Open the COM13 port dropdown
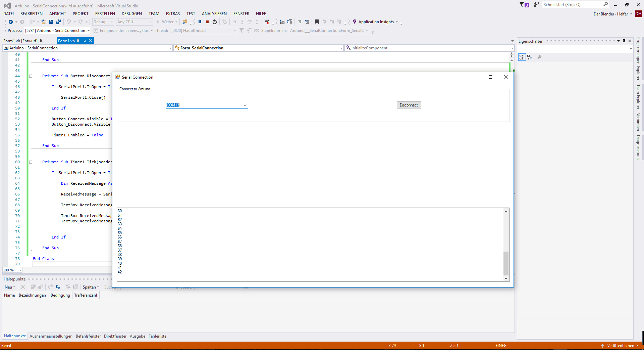The image size is (644, 350). coord(245,105)
